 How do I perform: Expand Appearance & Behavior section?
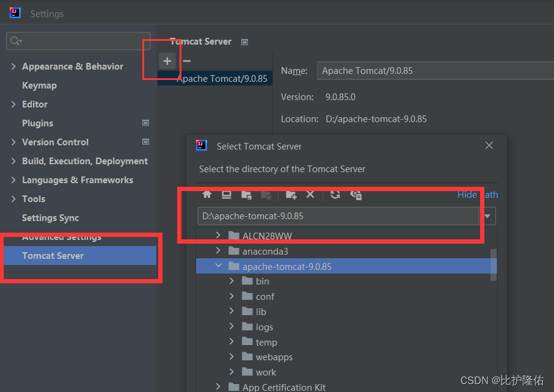13,67
